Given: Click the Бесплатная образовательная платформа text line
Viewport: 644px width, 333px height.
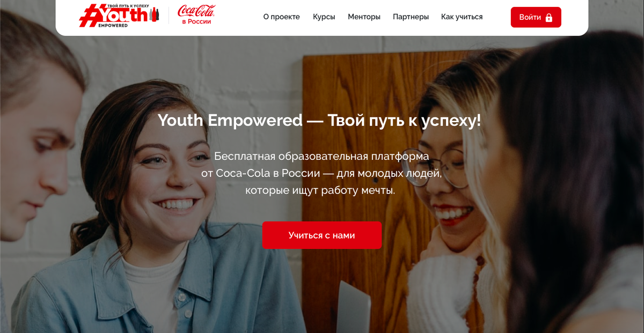Looking at the screenshot, I should coord(321,156).
